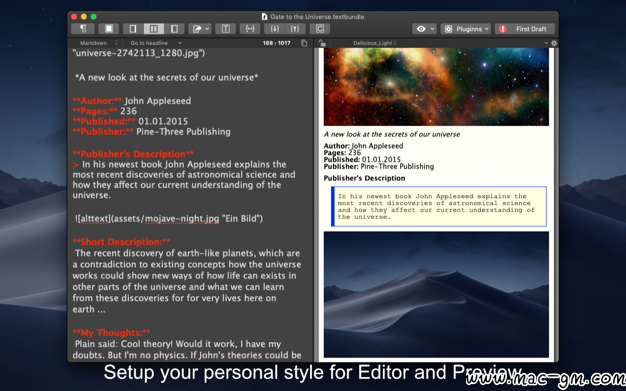
Task: Open the Go to headline dropdown
Action: pos(156,43)
